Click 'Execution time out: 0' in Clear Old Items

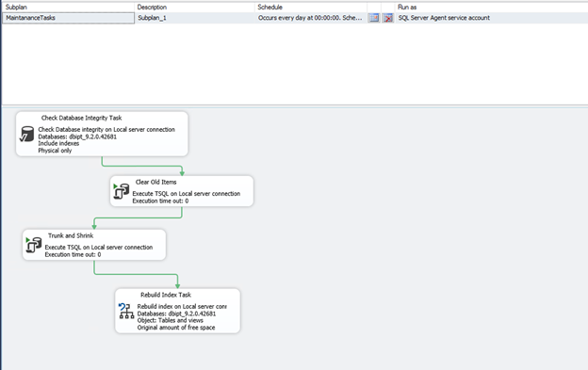[160, 201]
